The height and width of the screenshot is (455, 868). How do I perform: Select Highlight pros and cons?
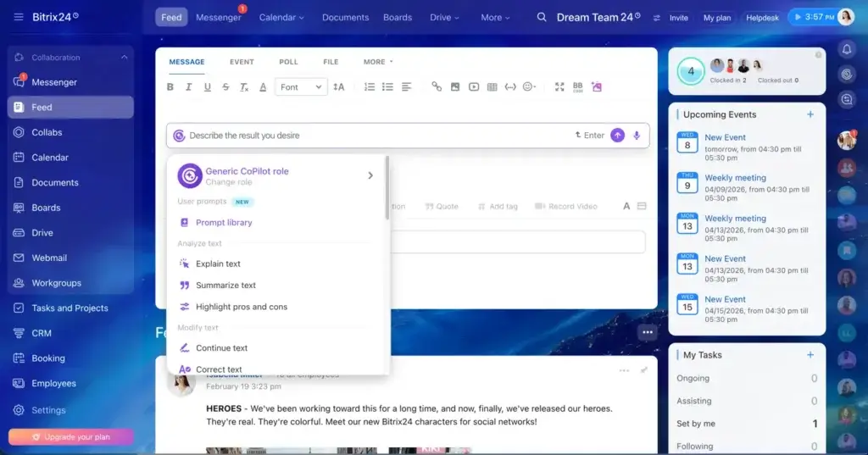coord(242,307)
